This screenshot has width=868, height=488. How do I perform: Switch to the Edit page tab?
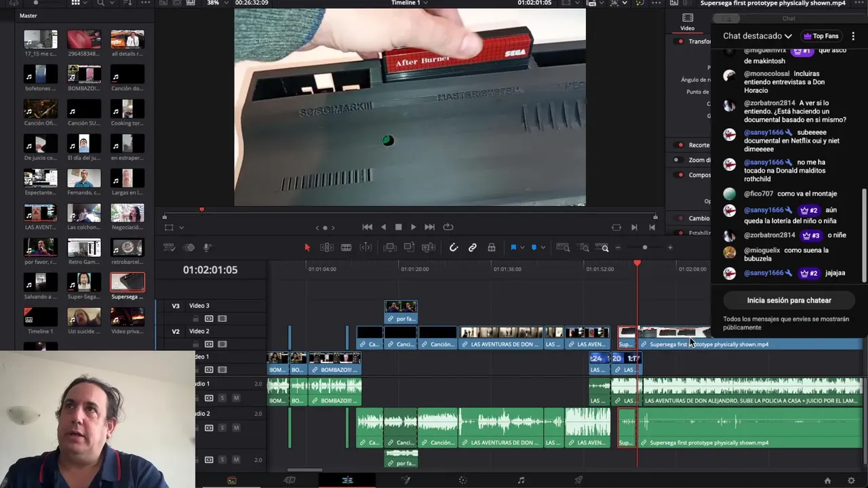pyautogui.click(x=347, y=480)
